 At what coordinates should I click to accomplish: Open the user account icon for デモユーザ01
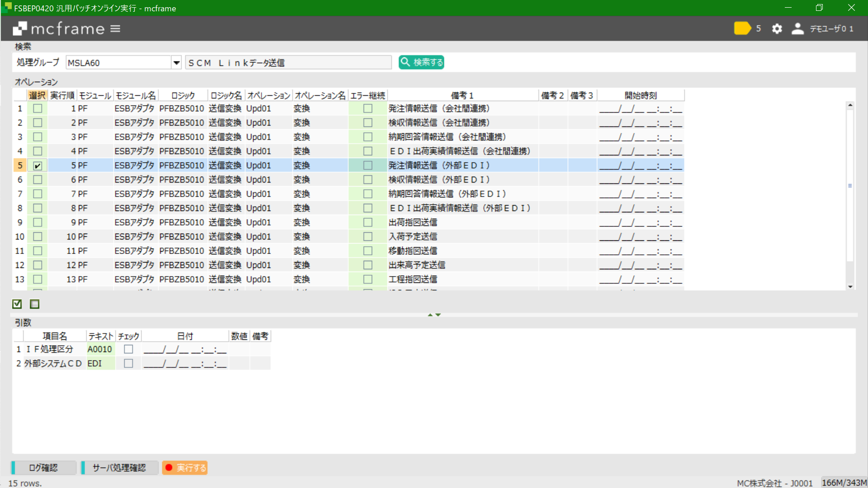click(x=797, y=28)
